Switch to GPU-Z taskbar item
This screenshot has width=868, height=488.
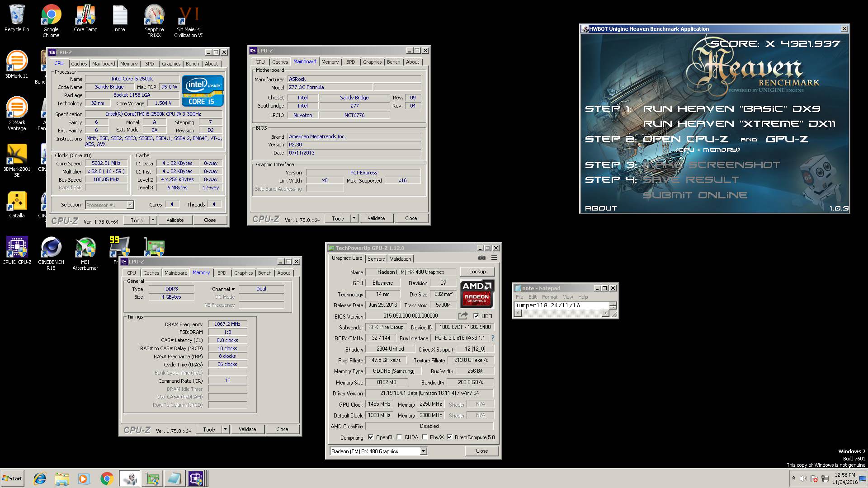(x=152, y=479)
